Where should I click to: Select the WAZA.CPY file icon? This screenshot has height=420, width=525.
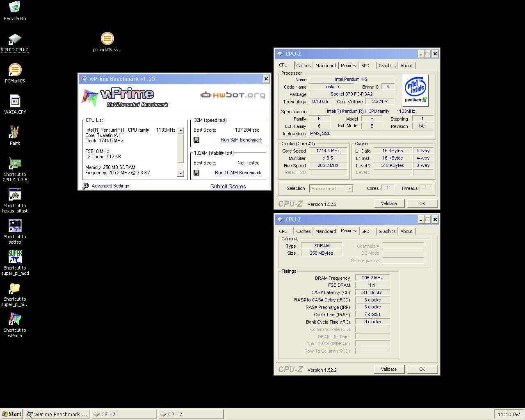pyautogui.click(x=15, y=105)
